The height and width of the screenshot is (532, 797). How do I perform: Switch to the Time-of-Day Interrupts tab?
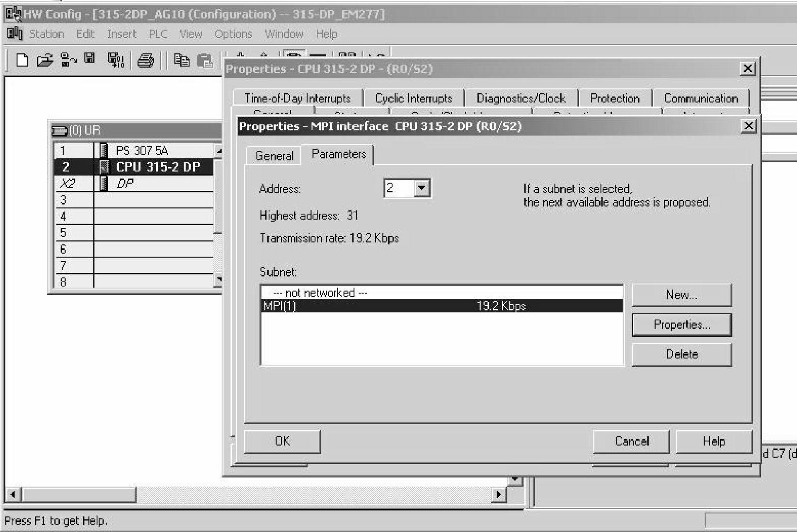pos(297,98)
